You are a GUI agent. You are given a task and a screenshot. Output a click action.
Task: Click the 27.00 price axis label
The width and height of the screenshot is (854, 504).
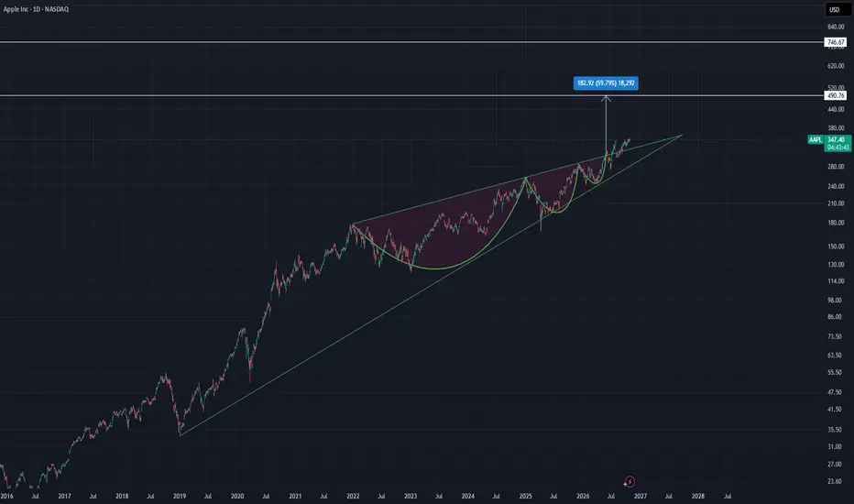tap(835, 465)
